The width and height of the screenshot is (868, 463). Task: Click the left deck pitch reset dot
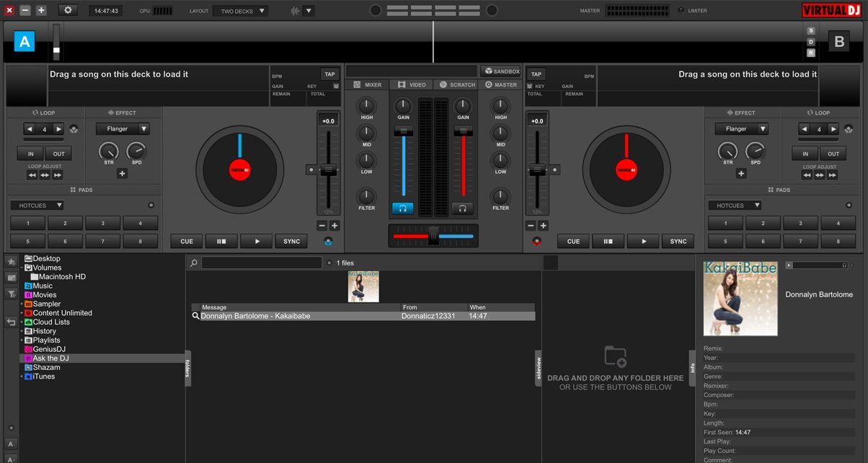click(x=311, y=170)
